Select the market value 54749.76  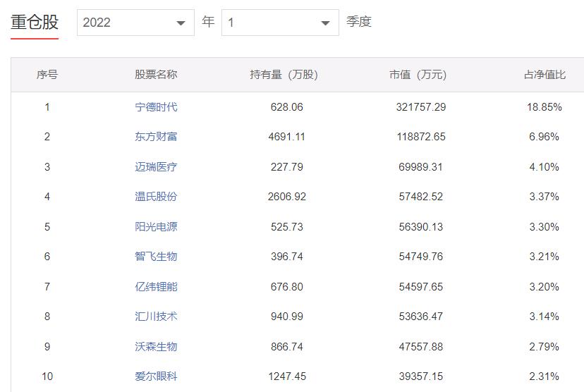[421, 257]
